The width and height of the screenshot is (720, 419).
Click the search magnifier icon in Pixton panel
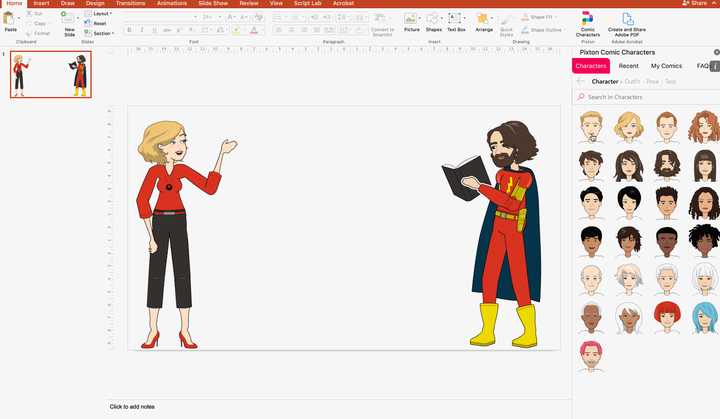[x=581, y=97]
